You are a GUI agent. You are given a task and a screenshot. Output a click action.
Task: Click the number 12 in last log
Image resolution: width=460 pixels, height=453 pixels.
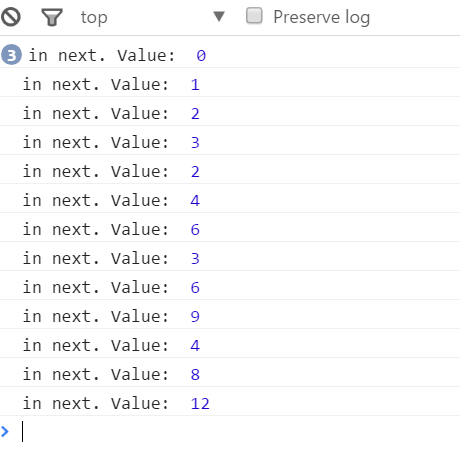coord(200,404)
